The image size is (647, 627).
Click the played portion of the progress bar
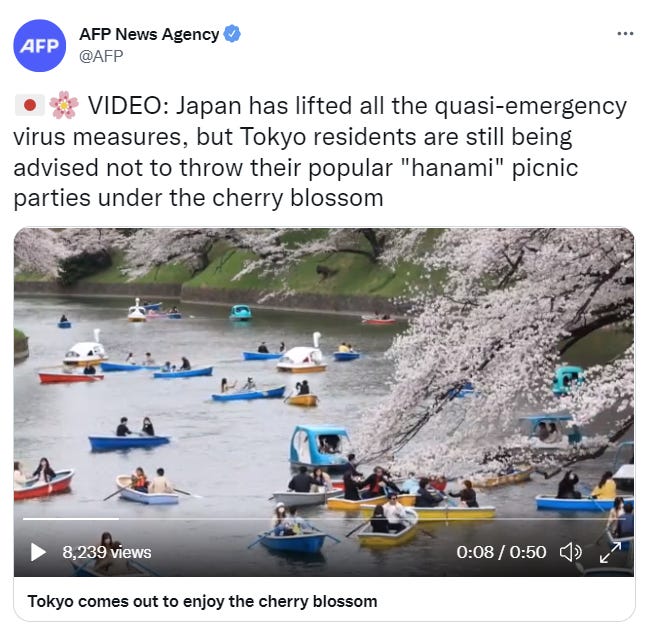point(71,519)
